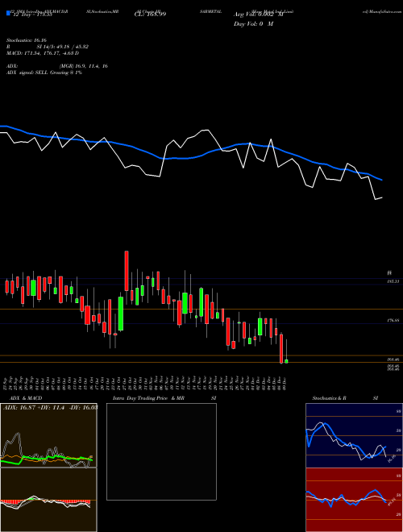Screen dimensions: 403x532
Task: Click the tall red candle with highest wick
Action: tap(127, 271)
